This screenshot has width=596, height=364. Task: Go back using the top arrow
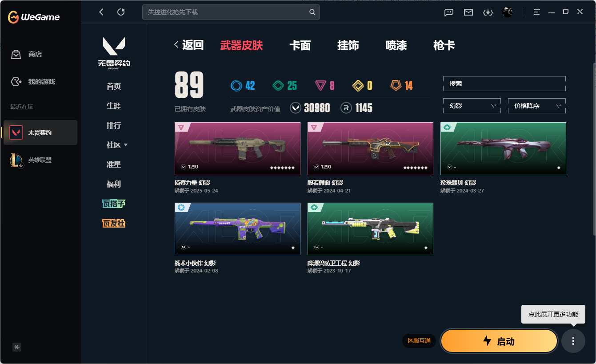(x=101, y=12)
